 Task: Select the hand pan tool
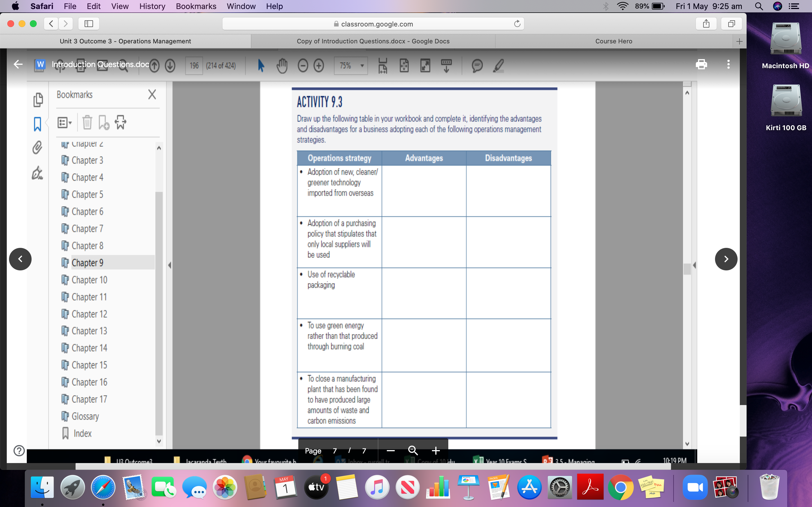click(x=282, y=66)
